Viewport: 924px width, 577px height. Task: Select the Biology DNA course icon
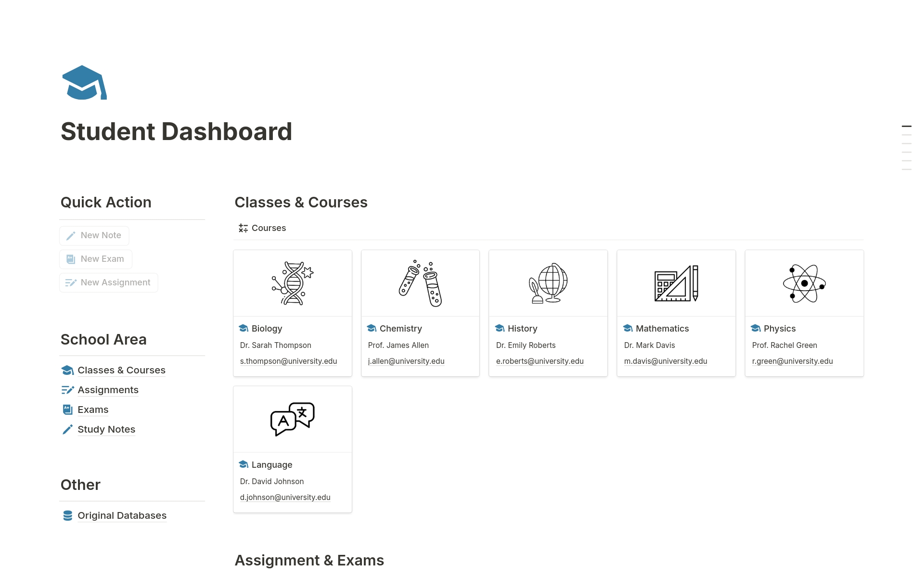[x=292, y=283]
